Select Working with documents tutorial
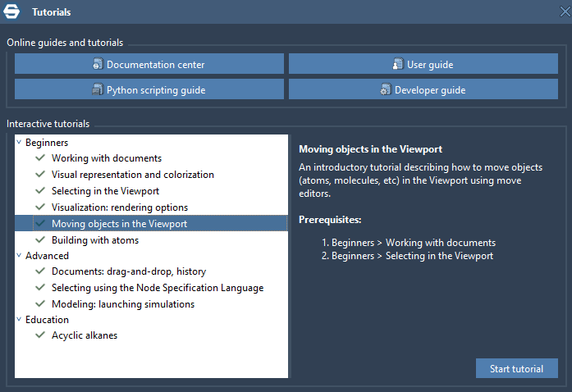The height and width of the screenshot is (392, 572). pos(107,158)
